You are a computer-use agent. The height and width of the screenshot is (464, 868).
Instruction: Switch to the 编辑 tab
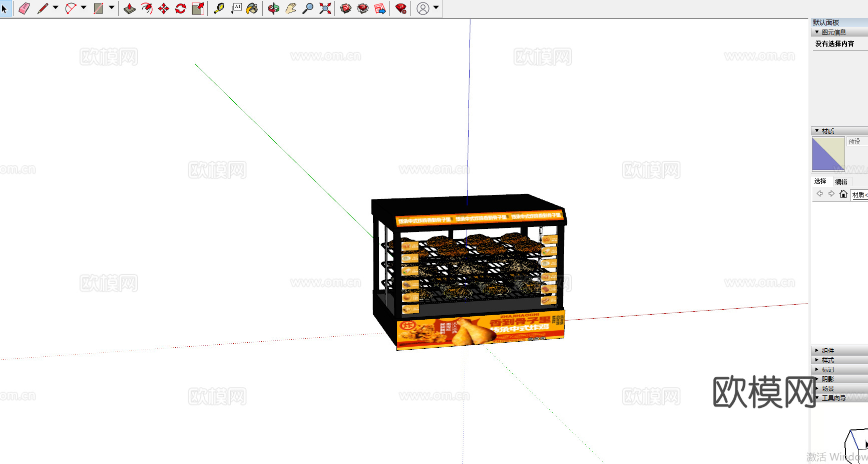tap(841, 182)
